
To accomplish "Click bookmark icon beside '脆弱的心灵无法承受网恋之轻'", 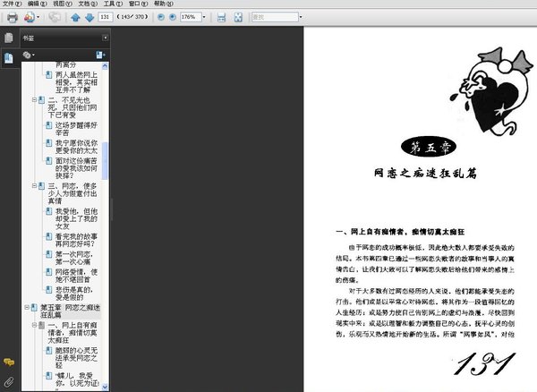I will coord(49,351).
